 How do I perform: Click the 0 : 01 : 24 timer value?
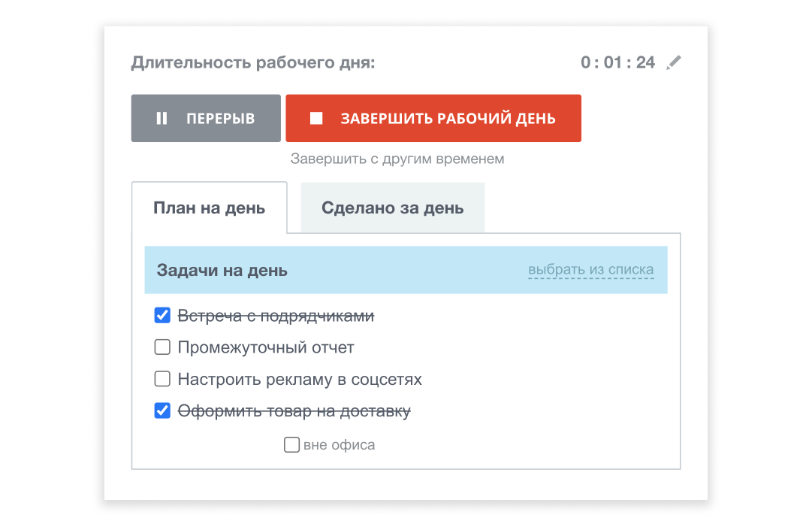tap(617, 62)
